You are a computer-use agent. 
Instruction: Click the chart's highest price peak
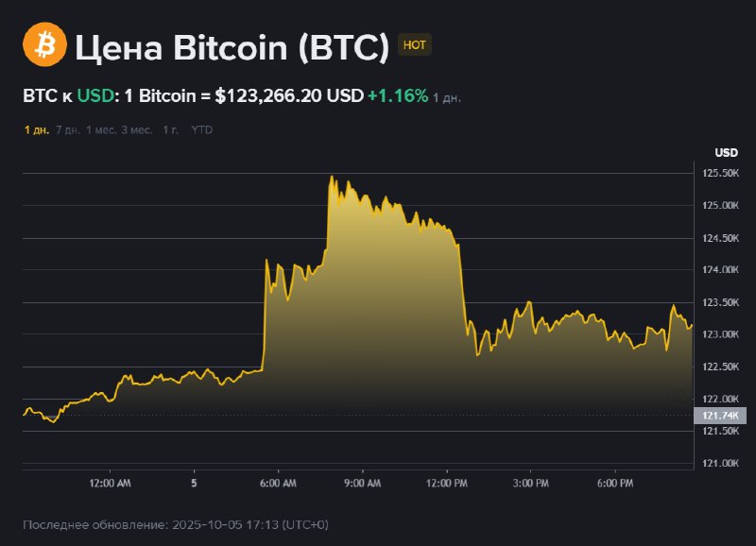[x=331, y=177]
